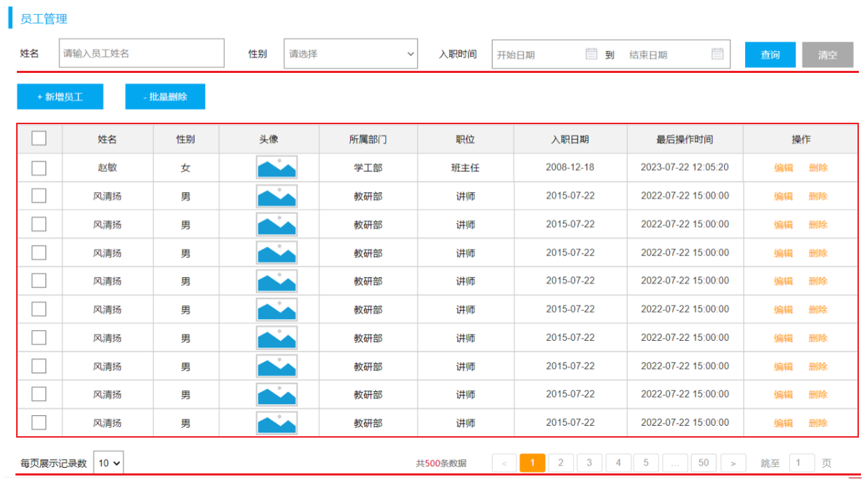Select the 查询 search button

click(770, 54)
